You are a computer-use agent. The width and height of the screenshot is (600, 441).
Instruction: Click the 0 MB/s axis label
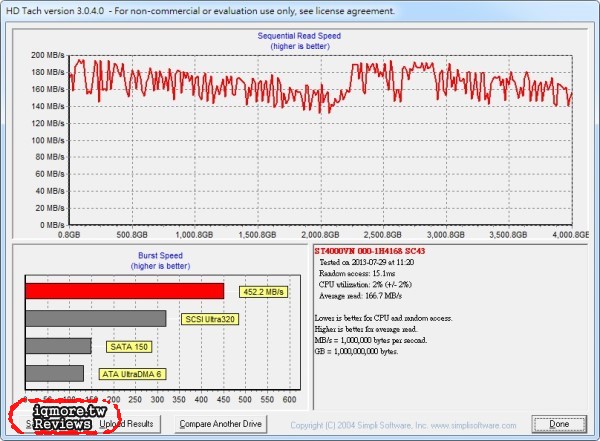52,225
